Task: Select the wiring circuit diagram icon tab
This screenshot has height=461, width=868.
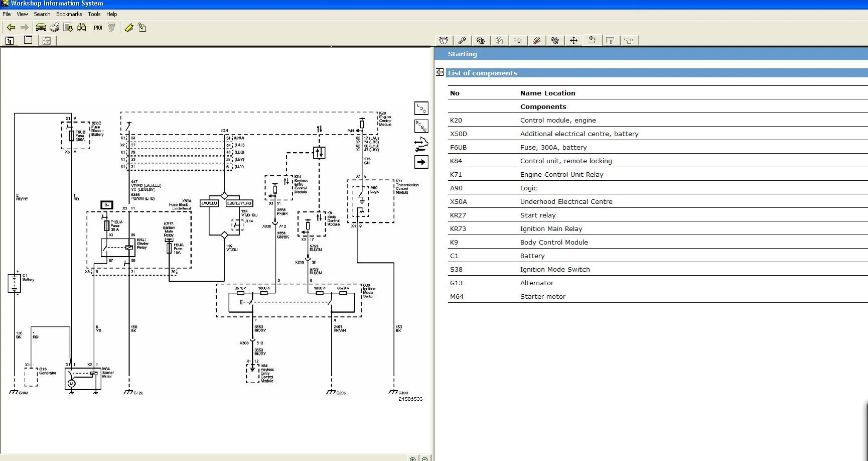Action: (592, 40)
